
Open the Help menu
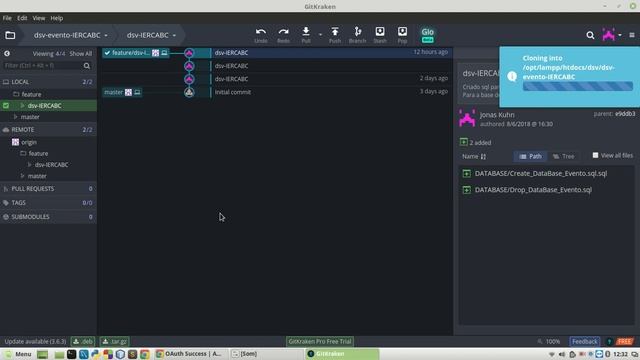[57, 18]
